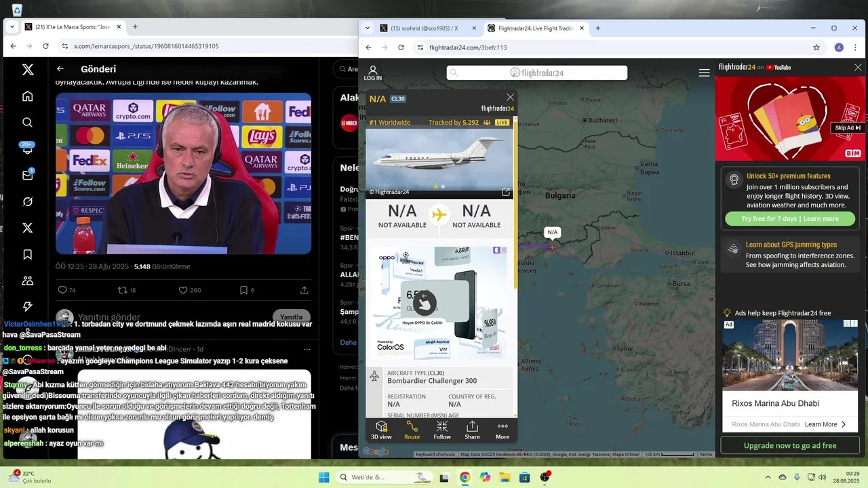The width and height of the screenshot is (868, 488).
Task: Click the Flightradar24 search field
Action: (536, 73)
